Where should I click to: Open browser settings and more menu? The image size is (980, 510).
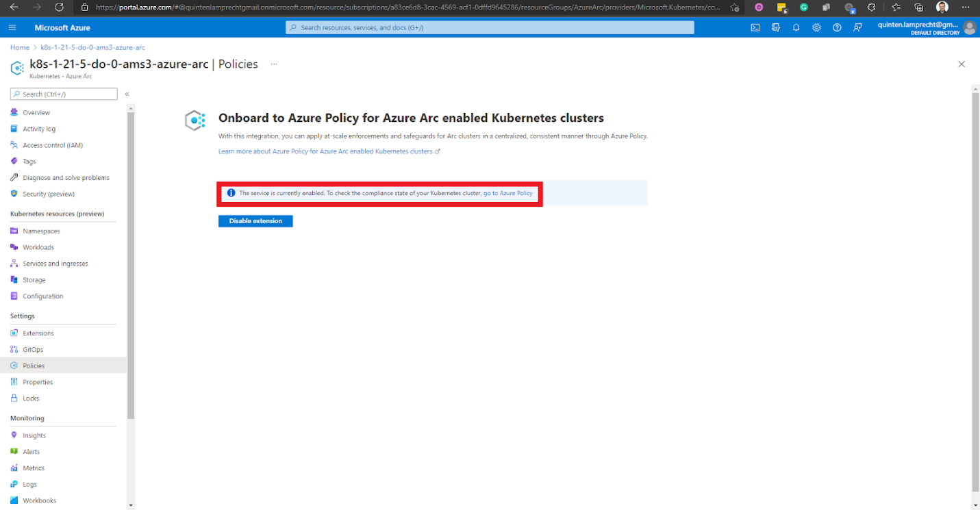[x=966, y=7]
